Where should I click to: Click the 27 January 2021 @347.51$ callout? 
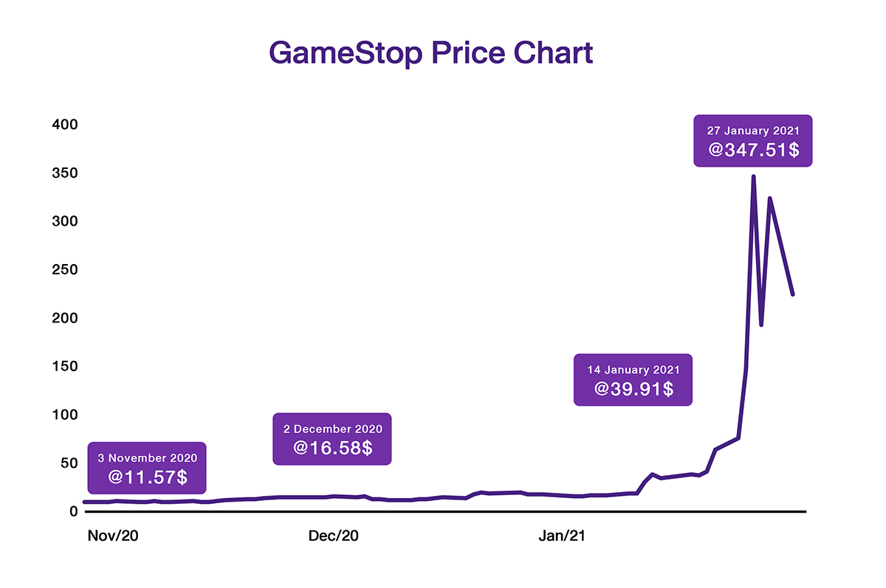point(753,140)
